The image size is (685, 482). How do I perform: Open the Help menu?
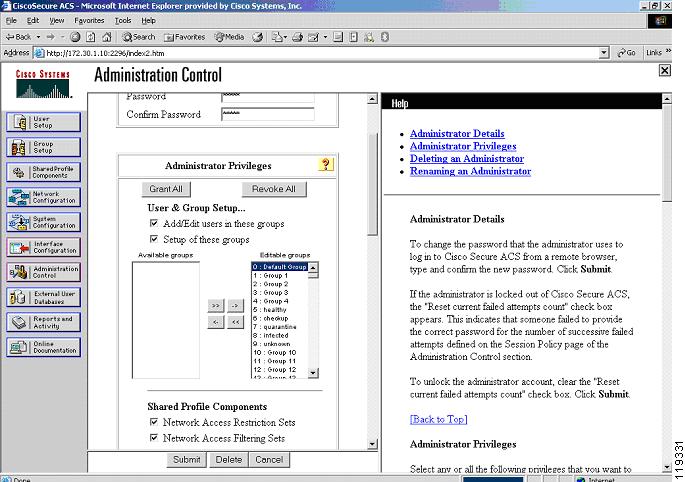point(148,21)
